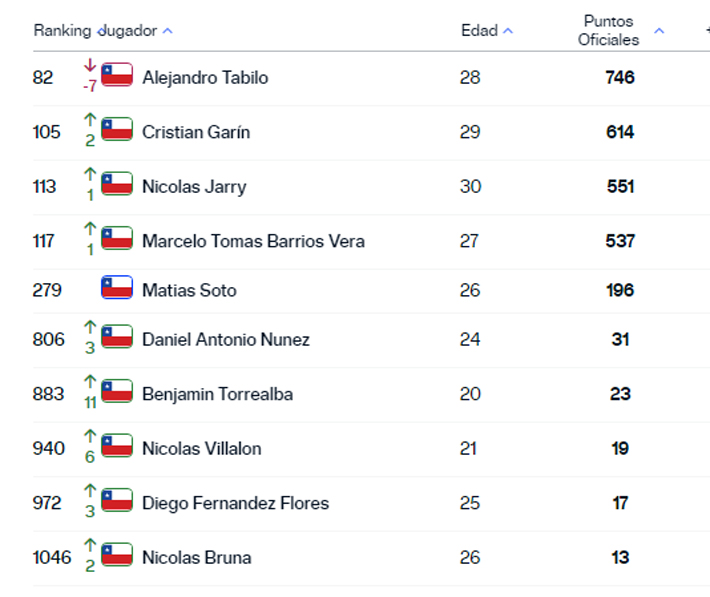Click the Edad column header label

479,31
